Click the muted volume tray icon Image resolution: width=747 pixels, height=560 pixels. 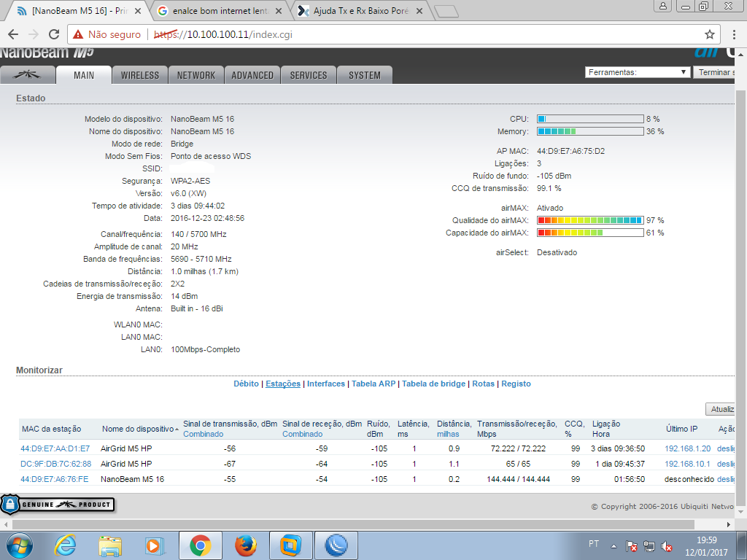click(667, 546)
